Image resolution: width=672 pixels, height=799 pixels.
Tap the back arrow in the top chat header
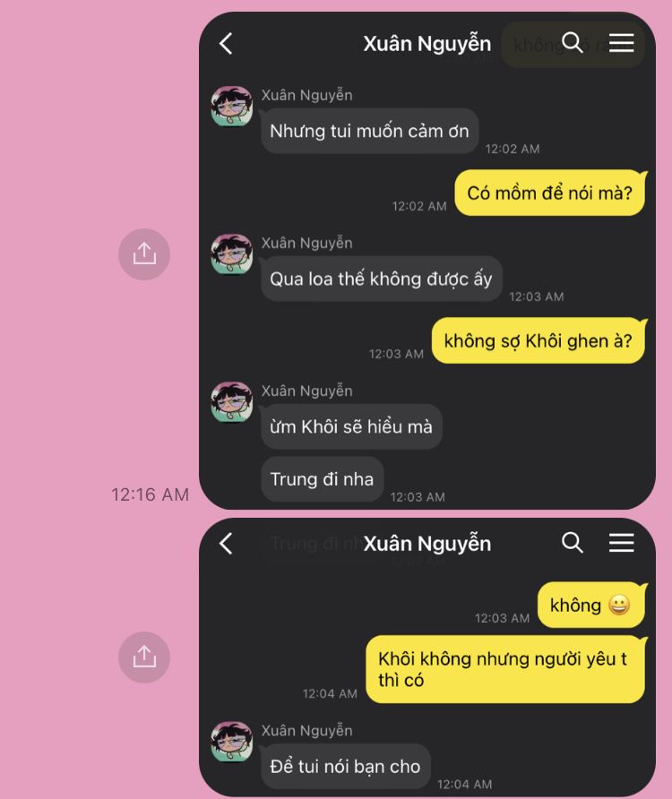[226, 43]
